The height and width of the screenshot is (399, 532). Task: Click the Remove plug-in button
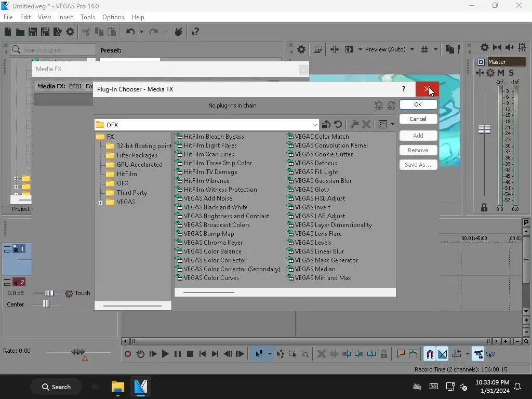click(x=418, y=150)
